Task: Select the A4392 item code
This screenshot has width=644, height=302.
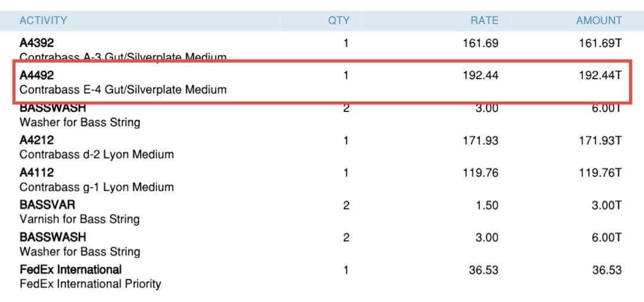Action: click(x=36, y=43)
